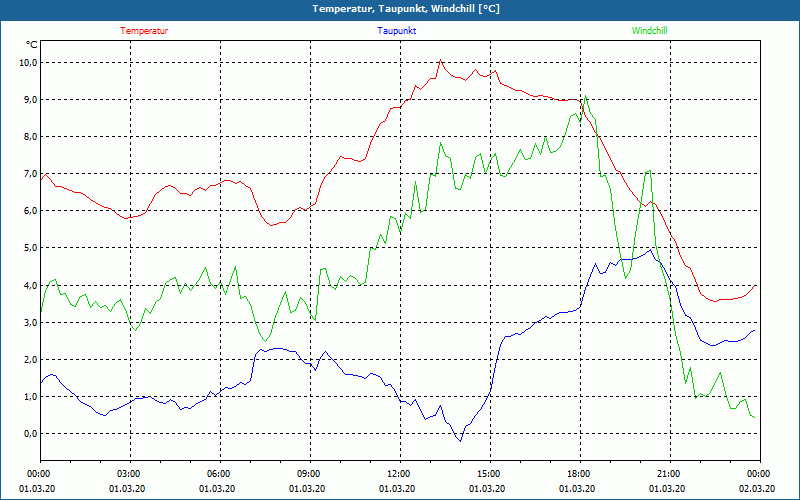This screenshot has width=800, height=500.
Task: Click the 06:00 time axis label
Action: click(x=220, y=474)
